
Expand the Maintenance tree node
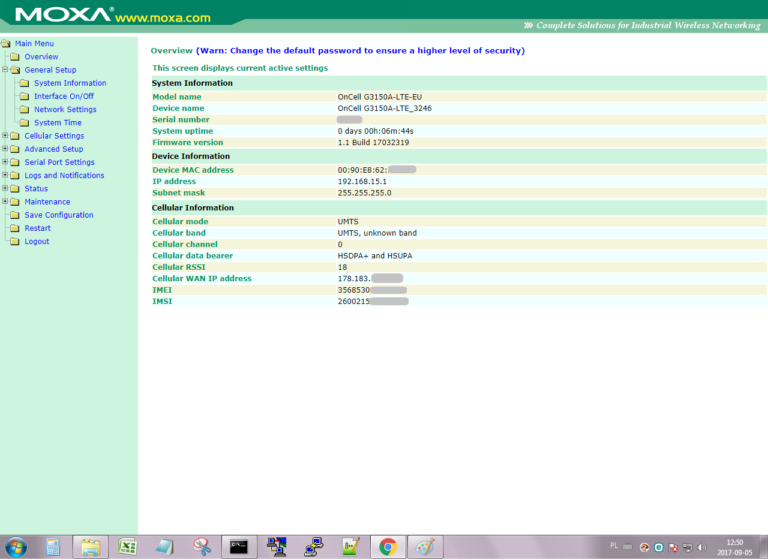click(5, 201)
